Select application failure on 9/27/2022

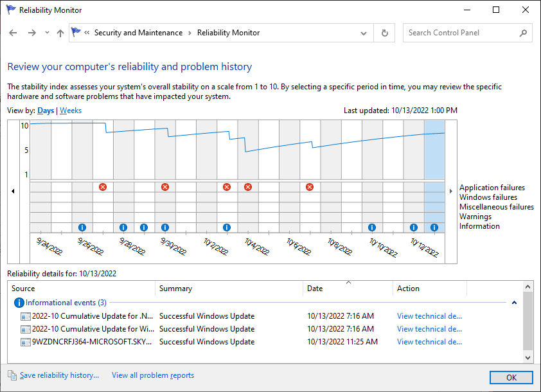(x=103, y=187)
